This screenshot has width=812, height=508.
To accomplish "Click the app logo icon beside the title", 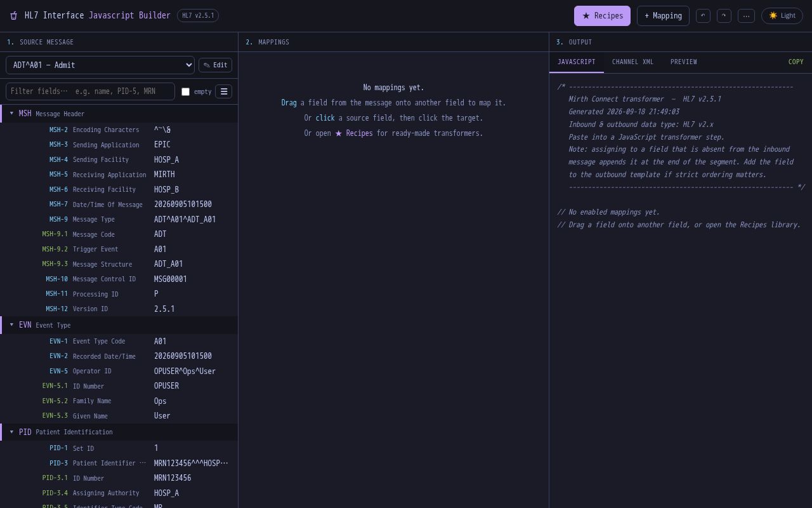I will (x=13, y=16).
